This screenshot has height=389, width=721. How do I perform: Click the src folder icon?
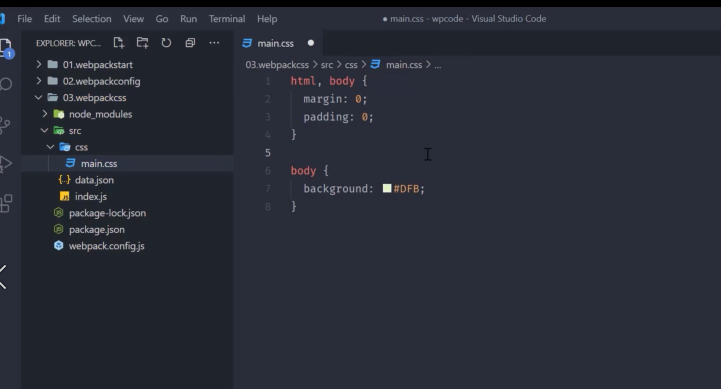click(59, 131)
